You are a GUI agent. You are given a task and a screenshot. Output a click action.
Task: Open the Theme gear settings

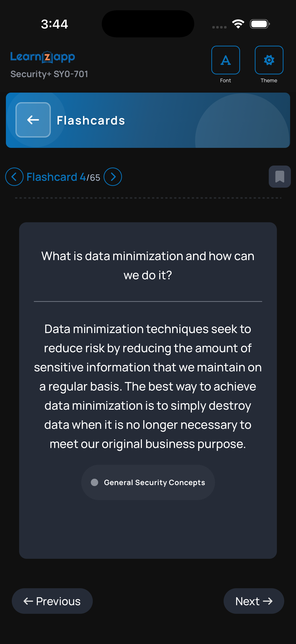[x=269, y=60]
